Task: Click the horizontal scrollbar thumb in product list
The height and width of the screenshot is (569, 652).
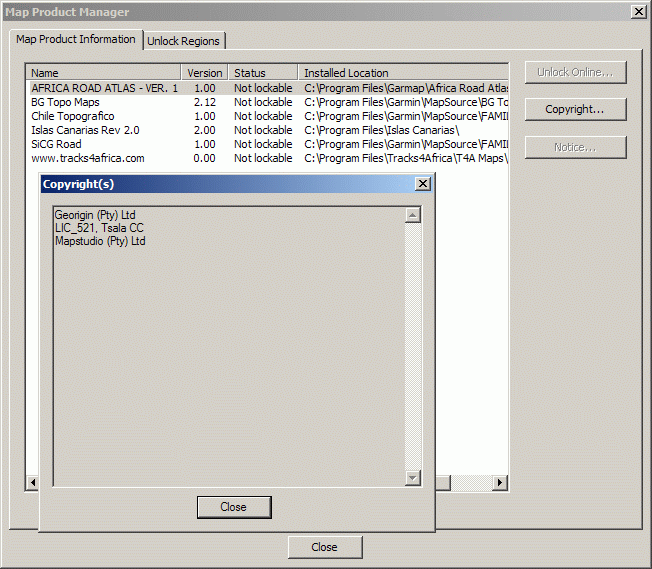Action: coord(443,482)
